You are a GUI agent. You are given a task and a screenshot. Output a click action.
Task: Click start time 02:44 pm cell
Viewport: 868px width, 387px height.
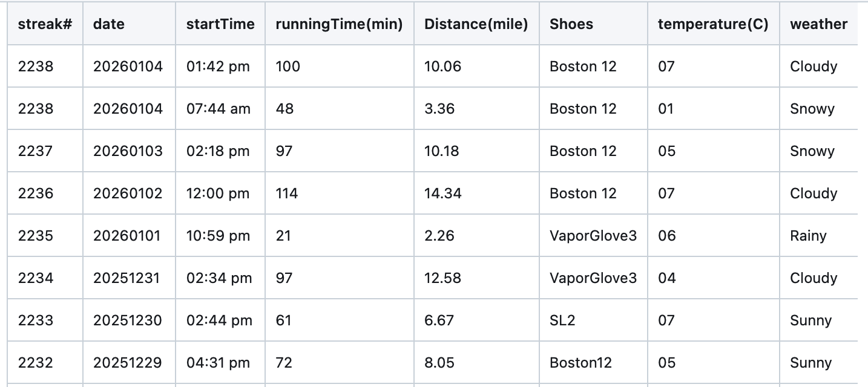pos(219,320)
